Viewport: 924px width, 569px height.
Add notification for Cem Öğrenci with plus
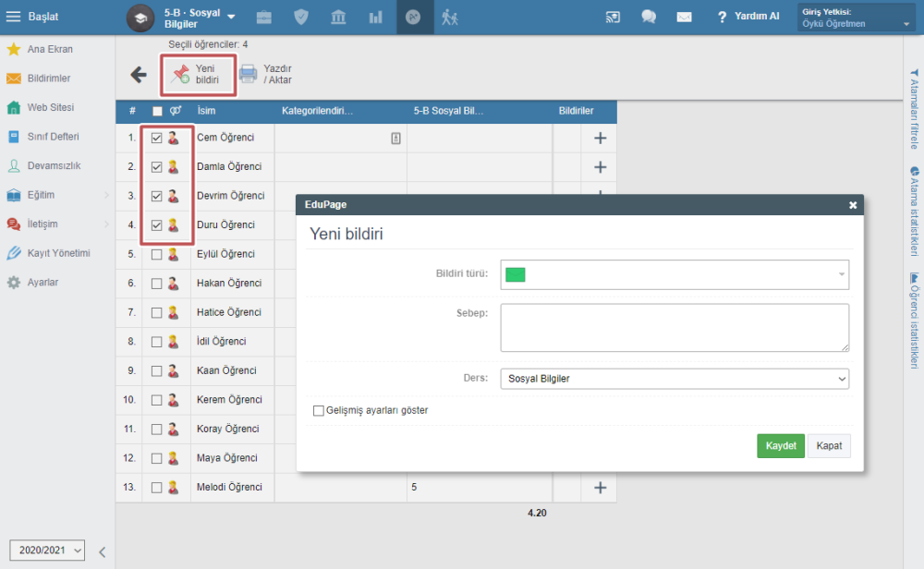(x=600, y=138)
